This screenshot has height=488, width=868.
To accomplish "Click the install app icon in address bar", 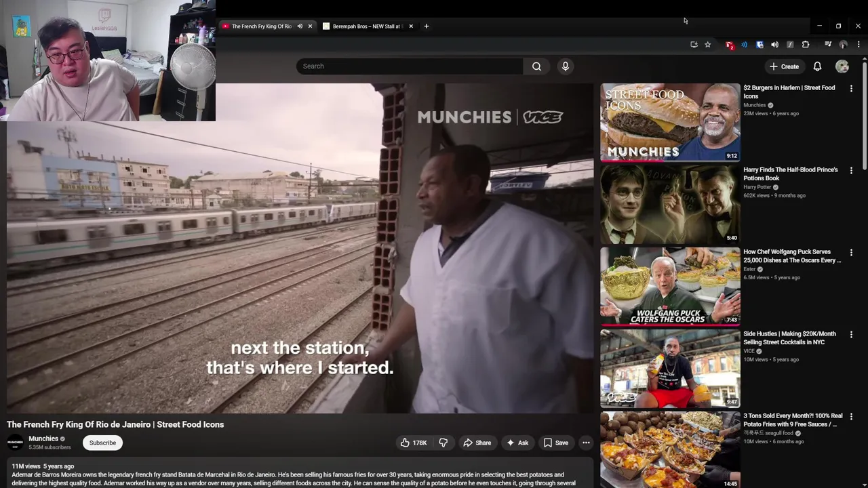I will pos(694,45).
